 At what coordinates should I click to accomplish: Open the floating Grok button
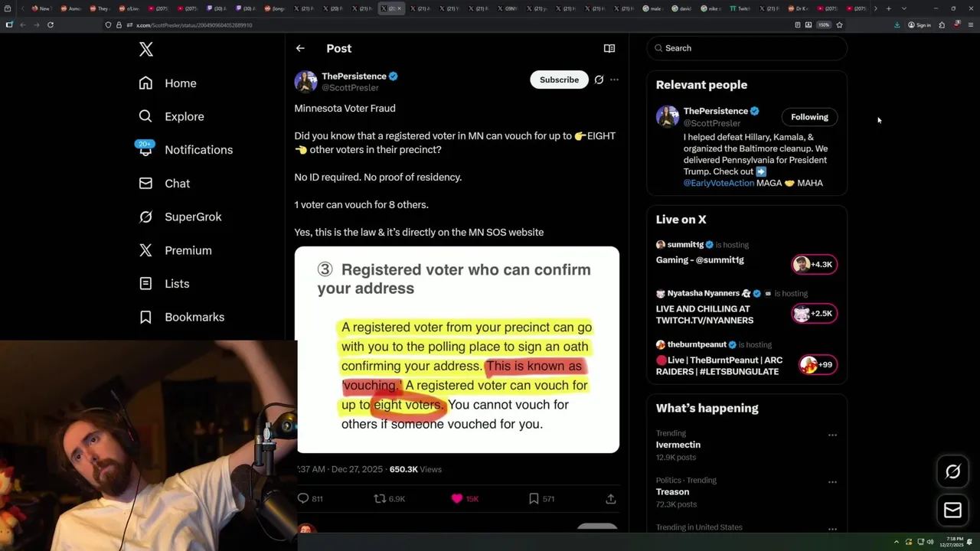click(952, 471)
